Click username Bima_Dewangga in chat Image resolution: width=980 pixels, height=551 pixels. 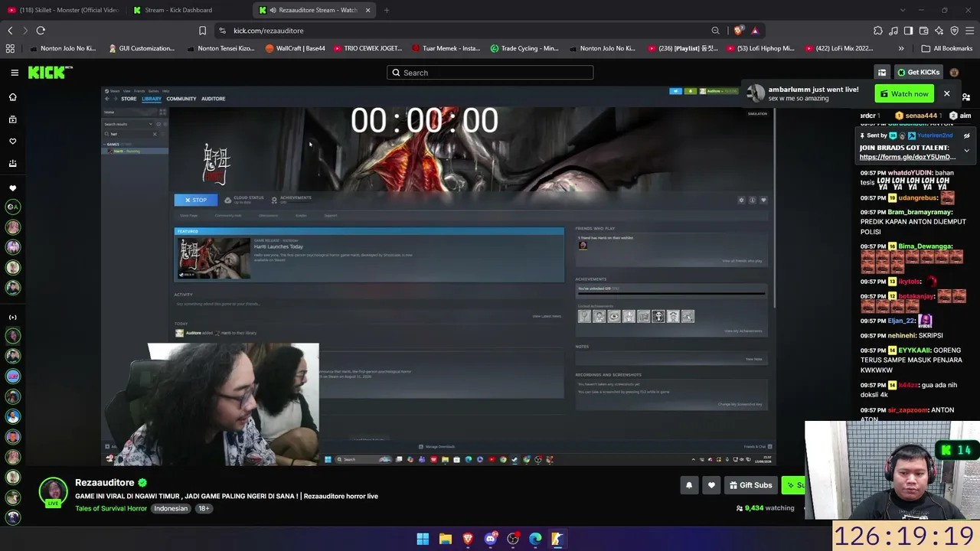[x=926, y=246]
